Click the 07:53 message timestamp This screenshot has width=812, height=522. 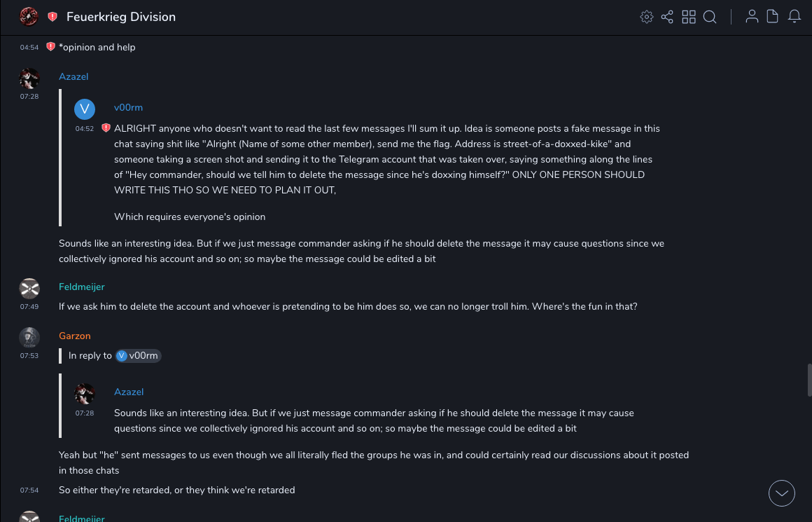click(29, 355)
